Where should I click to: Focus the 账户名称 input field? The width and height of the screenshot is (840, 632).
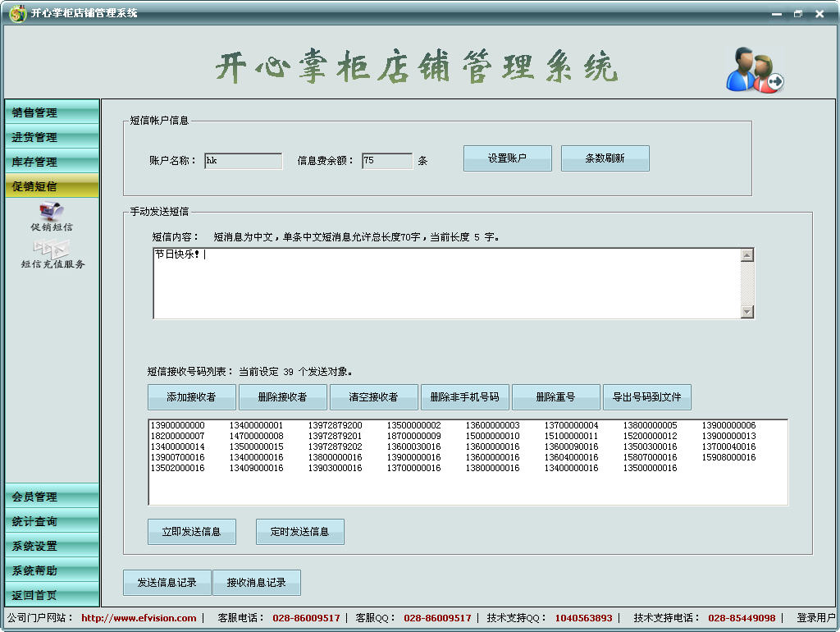click(243, 161)
